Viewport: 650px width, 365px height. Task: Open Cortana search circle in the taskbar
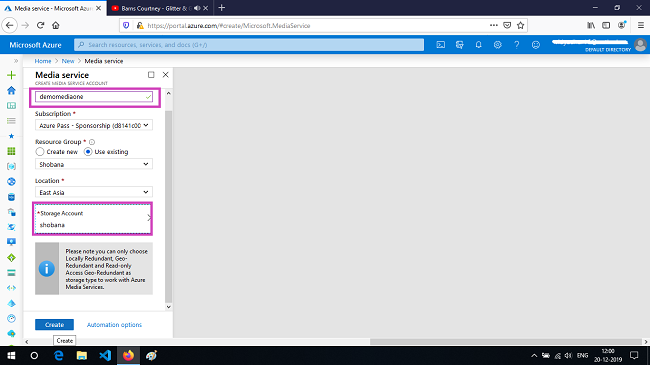point(34,355)
